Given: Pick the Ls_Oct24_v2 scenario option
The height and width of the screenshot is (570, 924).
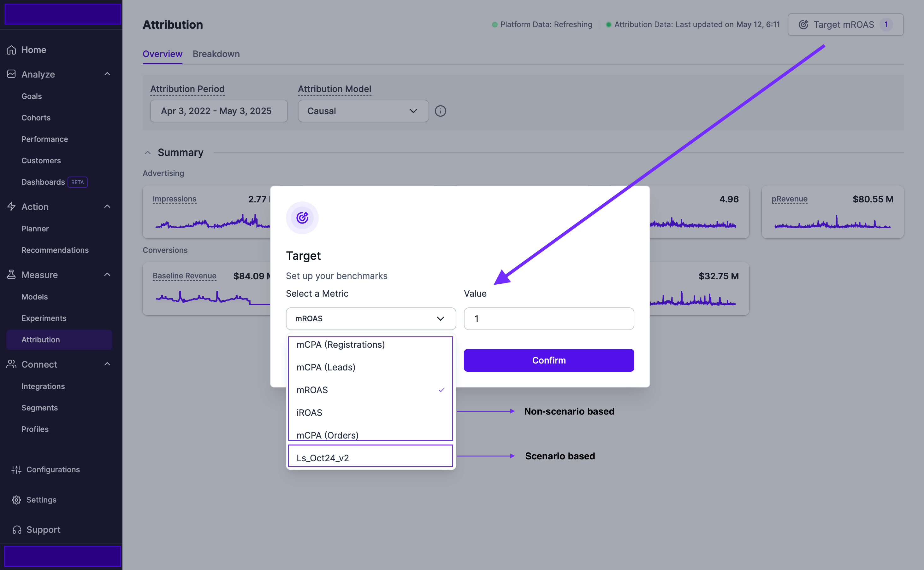Looking at the screenshot, I should pos(323,458).
